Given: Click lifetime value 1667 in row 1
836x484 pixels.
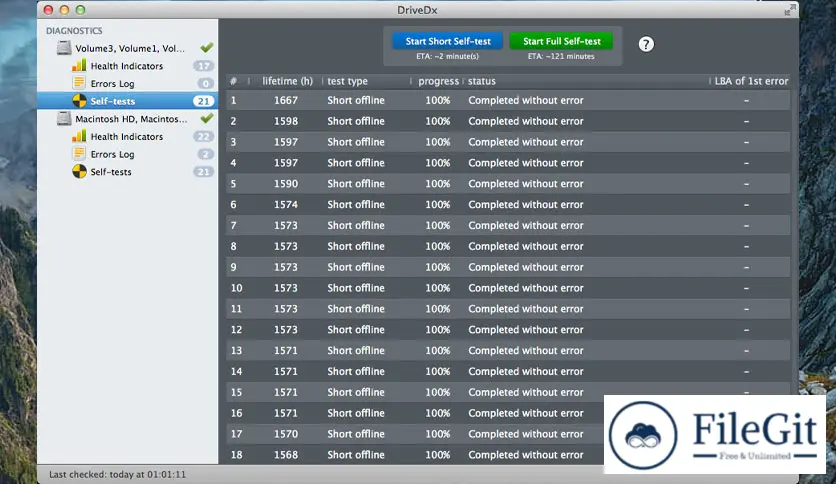Looking at the screenshot, I should coord(286,100).
